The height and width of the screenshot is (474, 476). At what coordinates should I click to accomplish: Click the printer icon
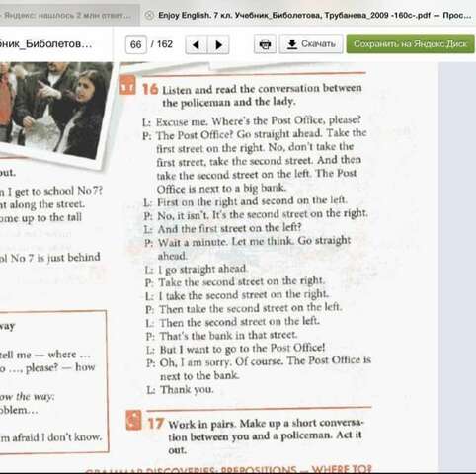pyautogui.click(x=265, y=44)
